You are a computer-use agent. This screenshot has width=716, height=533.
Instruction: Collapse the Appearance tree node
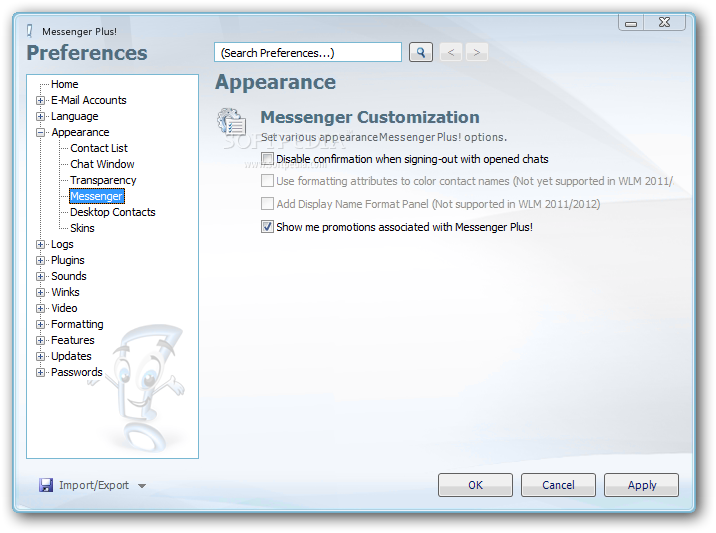pos(41,132)
